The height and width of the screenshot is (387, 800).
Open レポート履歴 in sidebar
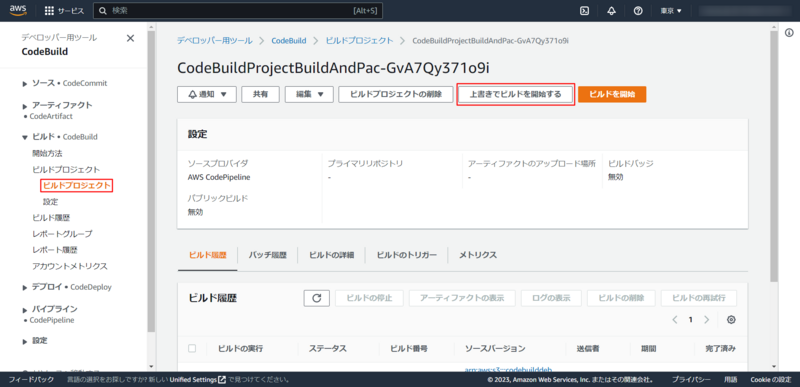click(x=55, y=250)
